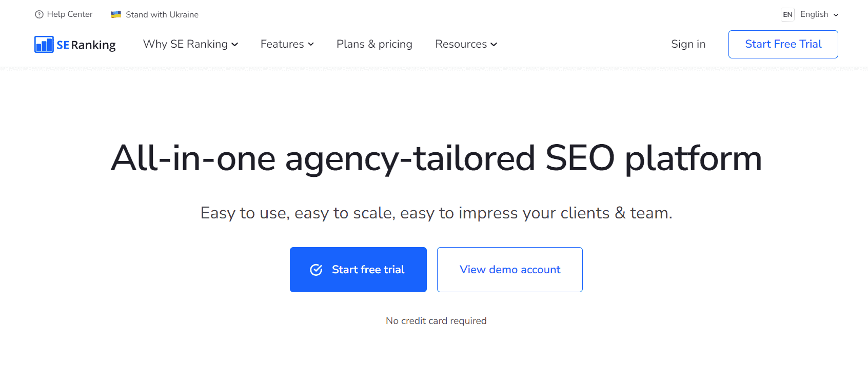Open the Features menu label
868x384 pixels.
point(282,44)
